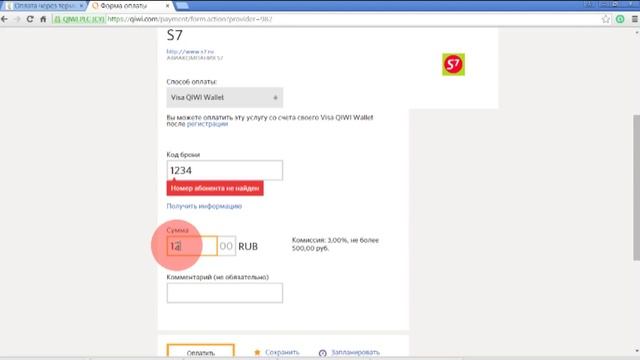
Task: Open the Visa QIWI Wallet payment dropdown
Action: (x=224, y=97)
